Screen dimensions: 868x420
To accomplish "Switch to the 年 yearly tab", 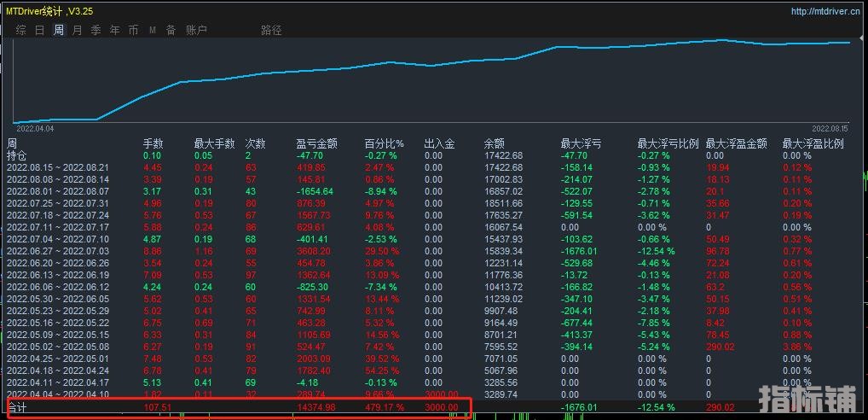I will [x=115, y=31].
